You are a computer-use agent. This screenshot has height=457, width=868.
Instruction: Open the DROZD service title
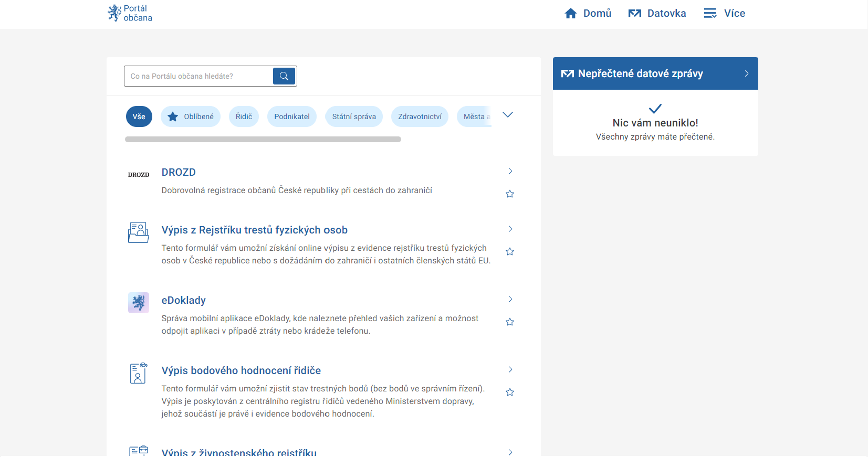coord(179,172)
